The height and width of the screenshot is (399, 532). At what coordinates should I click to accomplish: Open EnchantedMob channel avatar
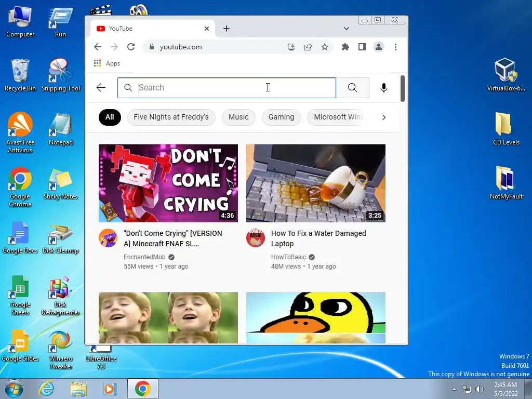[x=108, y=238]
